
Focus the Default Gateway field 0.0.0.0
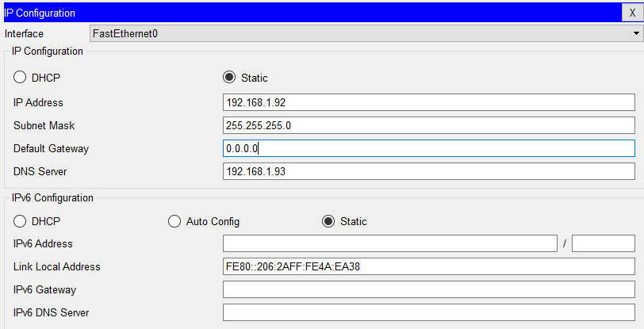point(429,148)
